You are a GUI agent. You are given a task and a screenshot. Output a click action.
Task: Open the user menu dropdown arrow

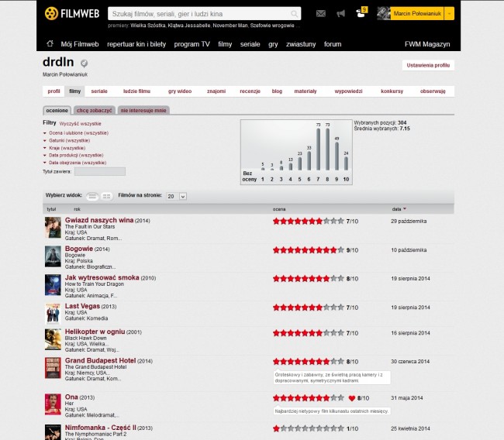[x=449, y=13]
